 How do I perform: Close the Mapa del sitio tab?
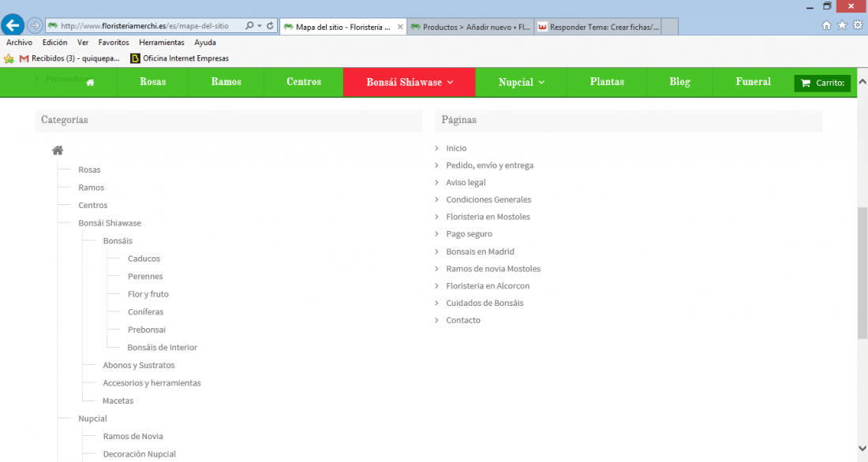(x=400, y=27)
